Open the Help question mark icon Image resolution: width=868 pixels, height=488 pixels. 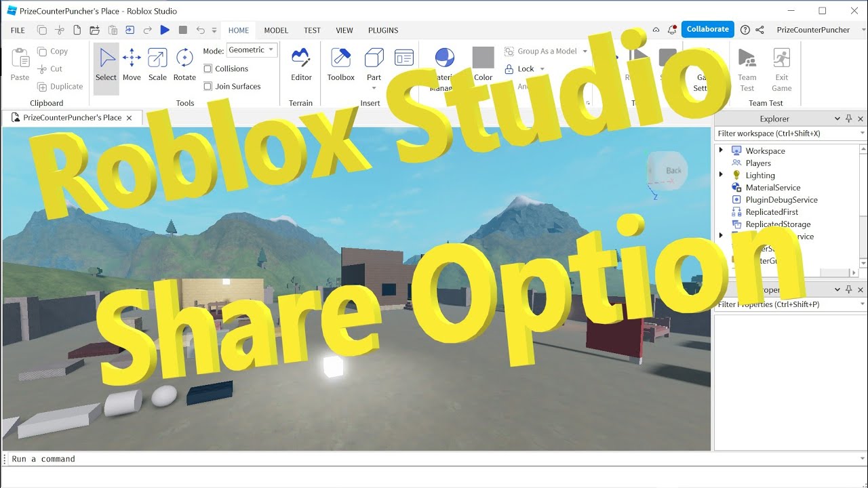pos(745,30)
